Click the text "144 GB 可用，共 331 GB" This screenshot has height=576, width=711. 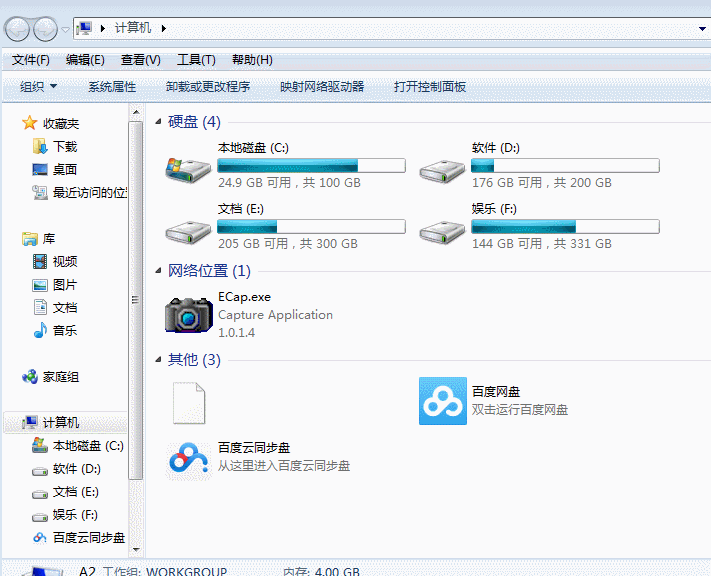click(x=541, y=244)
